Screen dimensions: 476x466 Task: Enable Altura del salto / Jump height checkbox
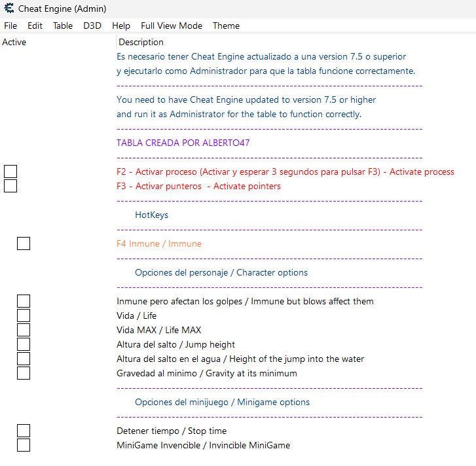tap(24, 344)
